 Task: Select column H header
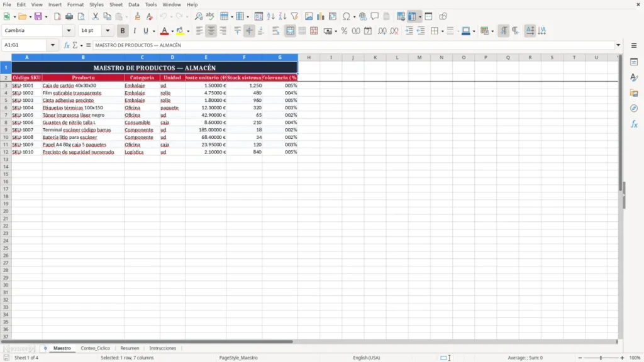(x=309, y=57)
